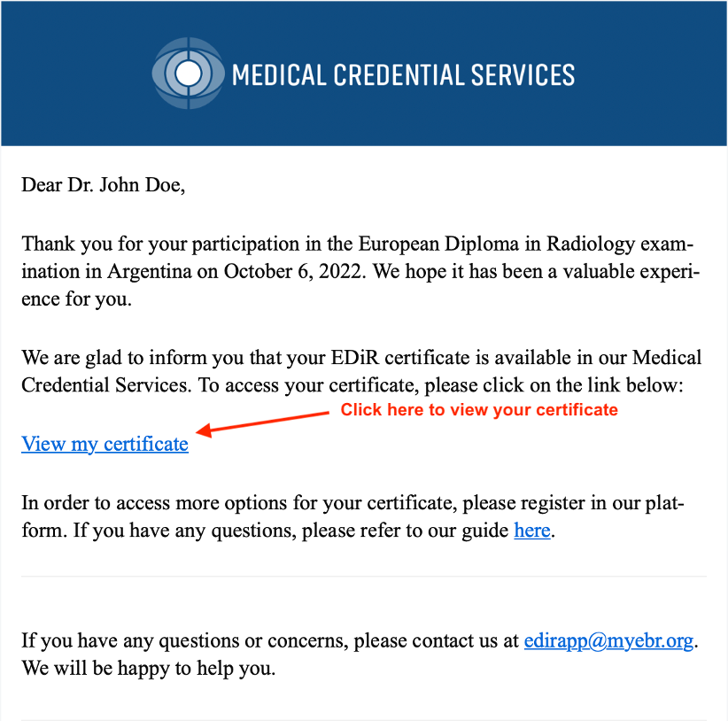Click the 'In order to access more options' paragraph
The height and width of the screenshot is (721, 728).
pos(352,516)
